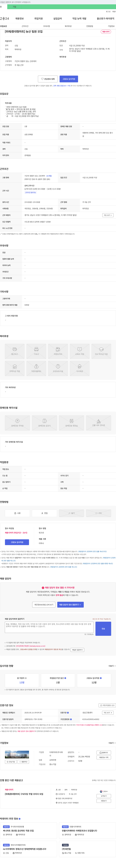Open the (주)대전팀 company card
This screenshot has height=868, width=116.
pos(87,849)
